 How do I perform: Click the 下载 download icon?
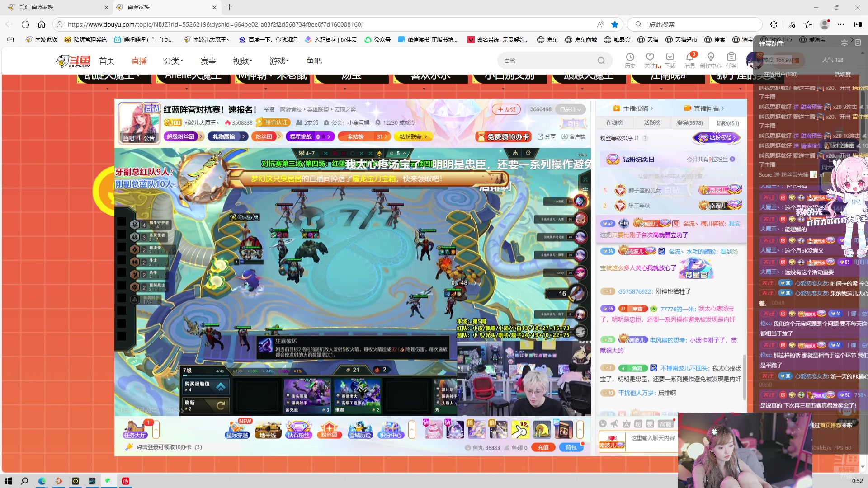pyautogui.click(x=670, y=60)
